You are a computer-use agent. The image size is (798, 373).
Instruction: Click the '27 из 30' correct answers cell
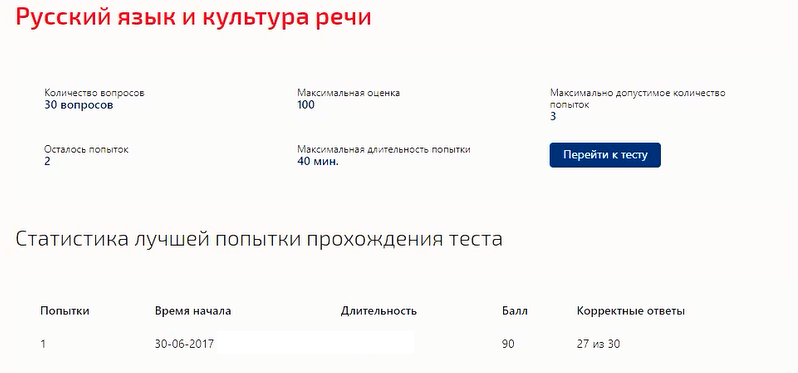(x=598, y=344)
